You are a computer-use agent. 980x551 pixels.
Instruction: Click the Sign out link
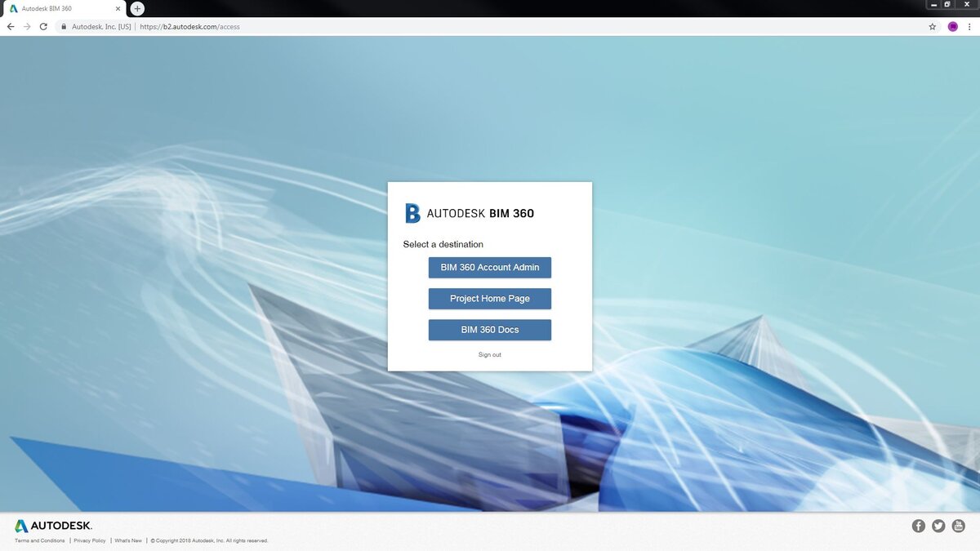point(490,355)
